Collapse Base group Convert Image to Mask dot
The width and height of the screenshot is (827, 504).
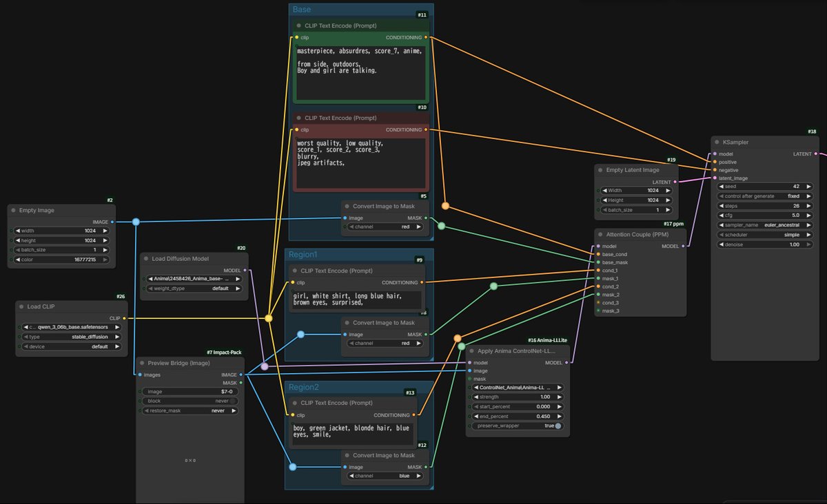point(347,206)
